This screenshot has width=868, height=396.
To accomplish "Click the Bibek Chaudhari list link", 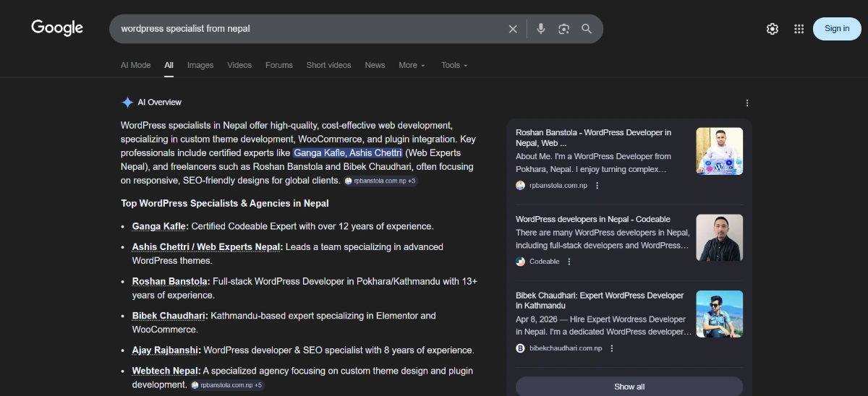I will [169, 316].
